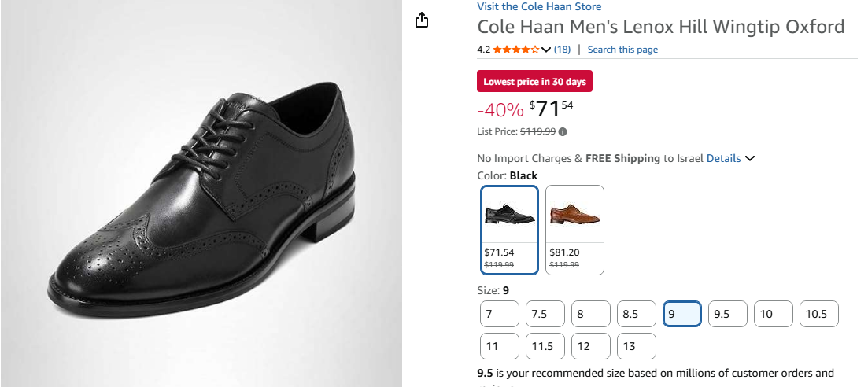The image size is (868, 387).
Task: Click the share icon above product image
Action: coord(422,20)
